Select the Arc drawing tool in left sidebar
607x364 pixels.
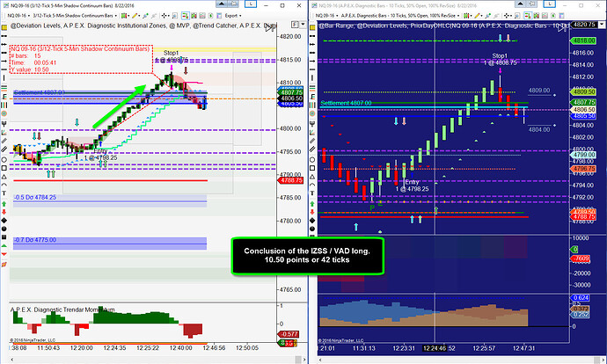point(4,185)
